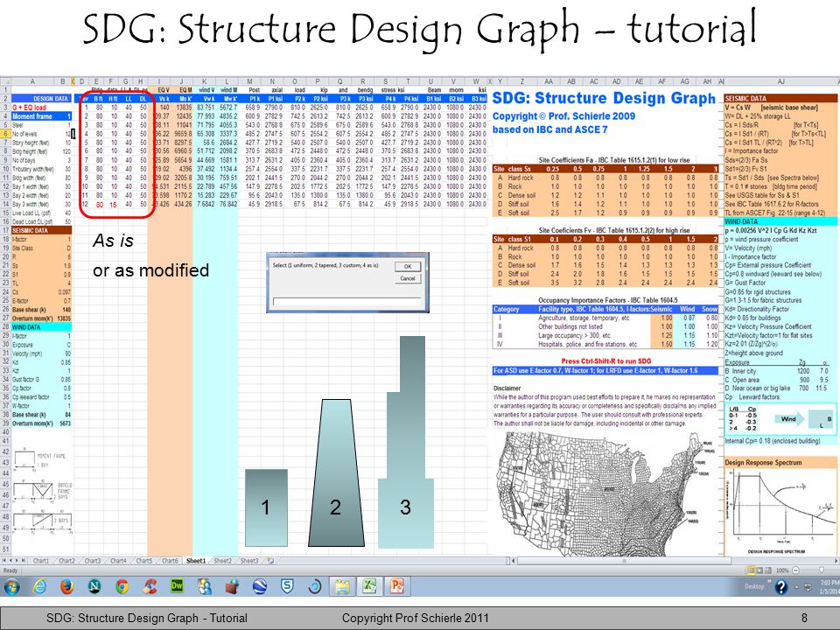Click the horizontal scrollbar right arrow
Image resolution: width=840 pixels, height=630 pixels.
835,561
